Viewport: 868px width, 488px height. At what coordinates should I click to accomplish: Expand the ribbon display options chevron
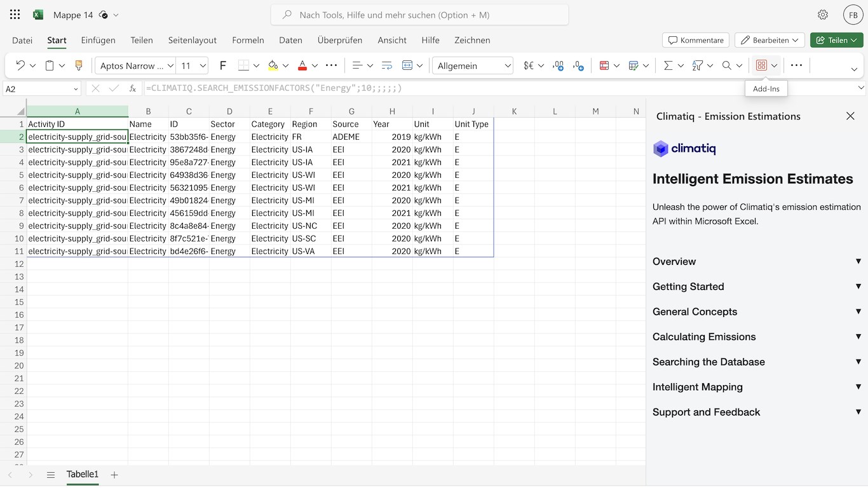point(854,69)
